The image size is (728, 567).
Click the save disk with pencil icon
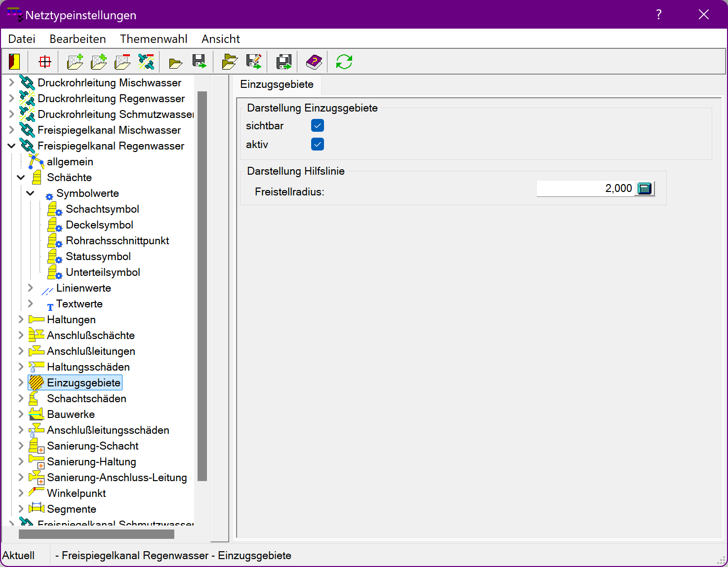coord(254,62)
